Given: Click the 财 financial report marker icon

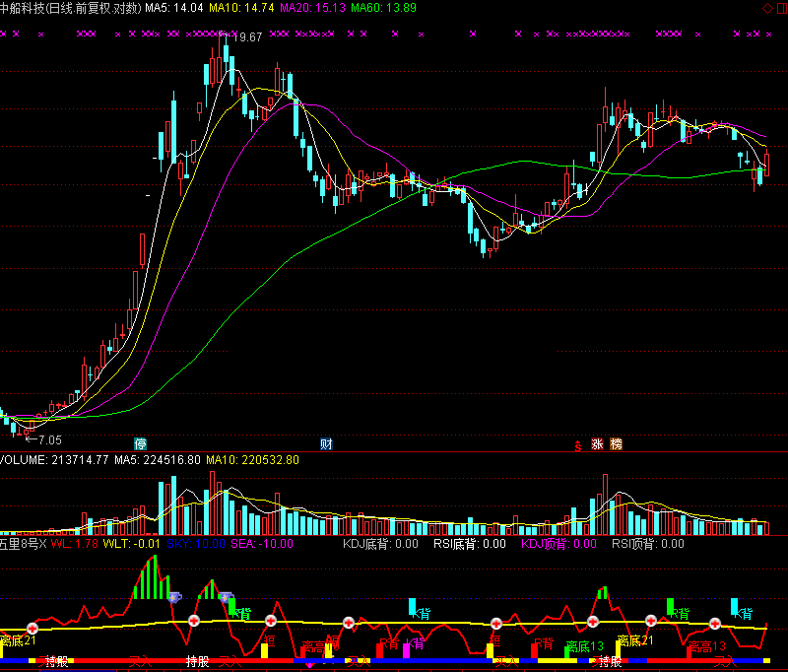Looking at the screenshot, I should point(326,443).
